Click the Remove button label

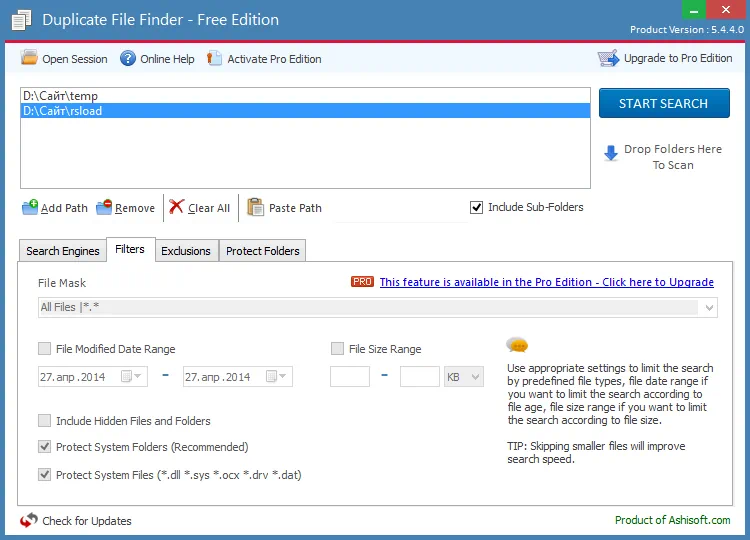135,208
